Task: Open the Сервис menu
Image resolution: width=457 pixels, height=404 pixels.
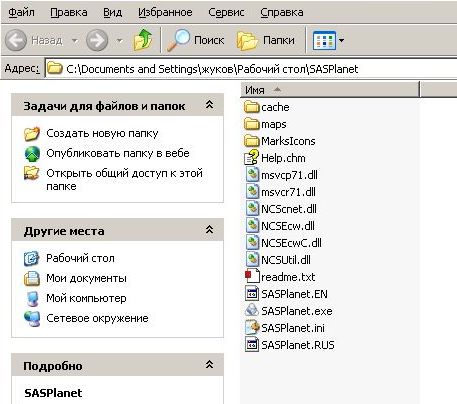Action: coord(226,12)
